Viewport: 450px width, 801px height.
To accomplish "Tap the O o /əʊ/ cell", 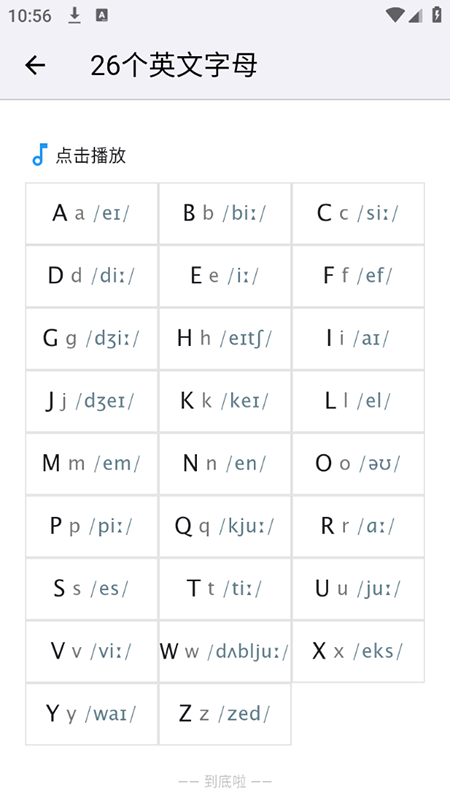I will point(358,463).
